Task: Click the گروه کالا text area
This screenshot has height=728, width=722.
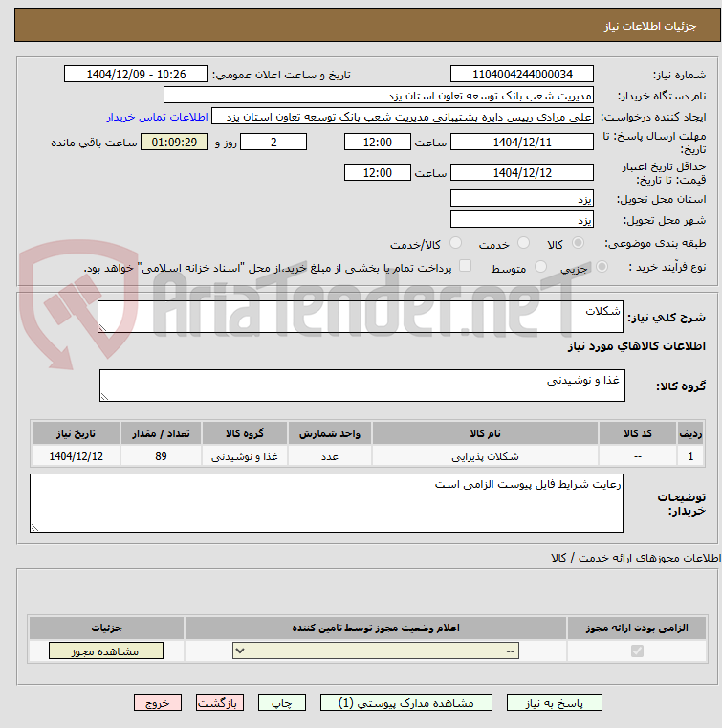Action: click(361, 386)
